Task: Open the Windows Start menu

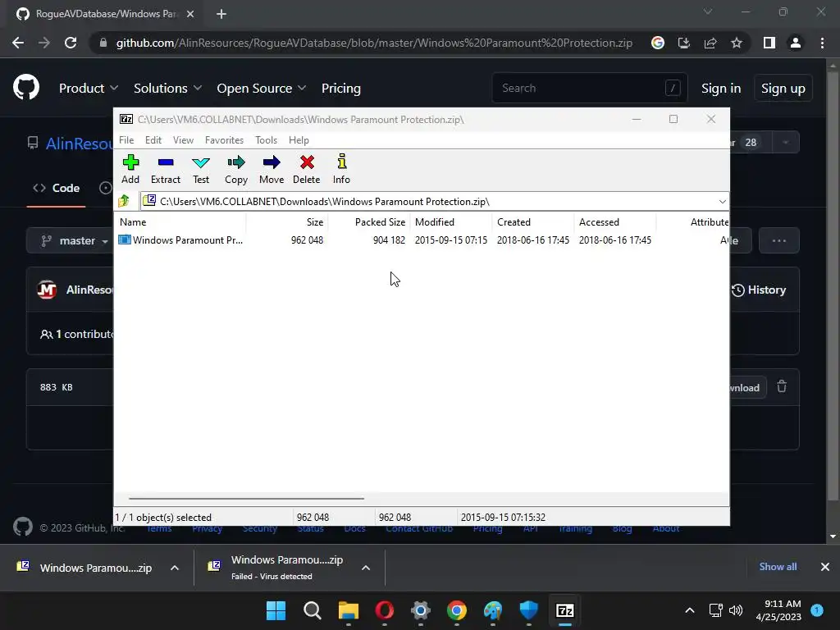Action: coord(276,610)
